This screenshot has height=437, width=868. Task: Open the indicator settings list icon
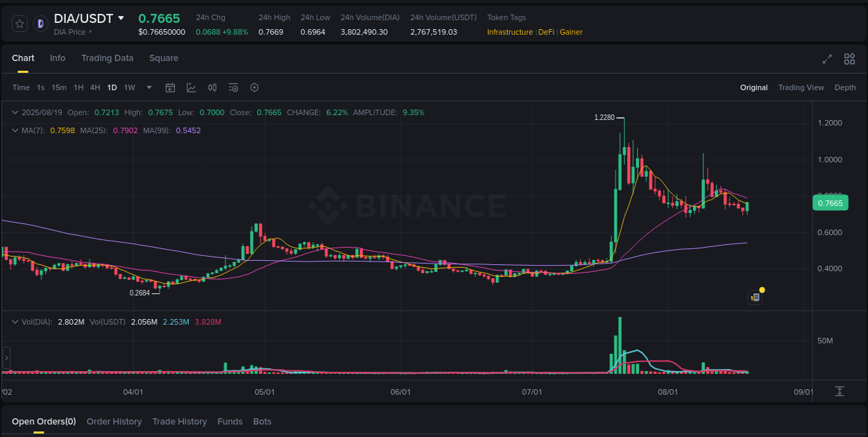click(233, 87)
